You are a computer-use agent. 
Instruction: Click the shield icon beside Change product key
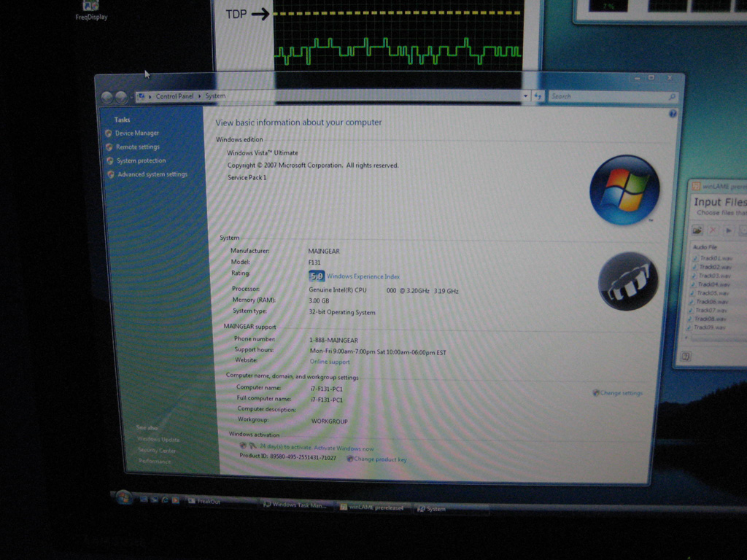click(349, 459)
